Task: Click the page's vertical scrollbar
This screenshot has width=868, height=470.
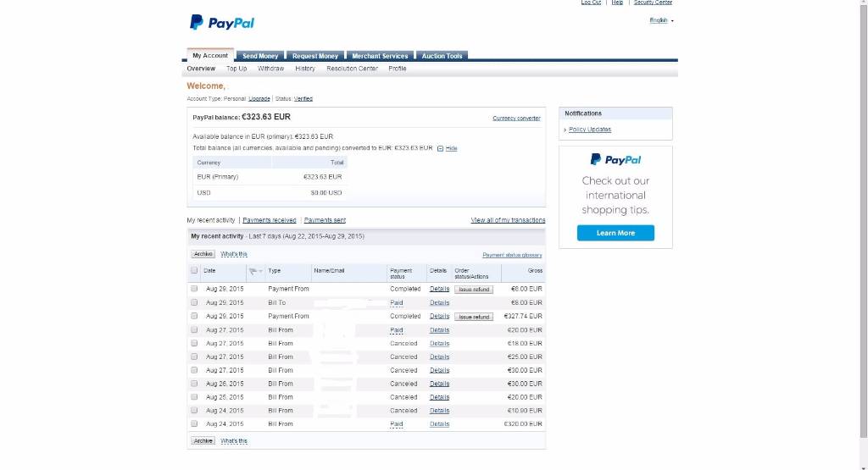Action: [x=864, y=221]
